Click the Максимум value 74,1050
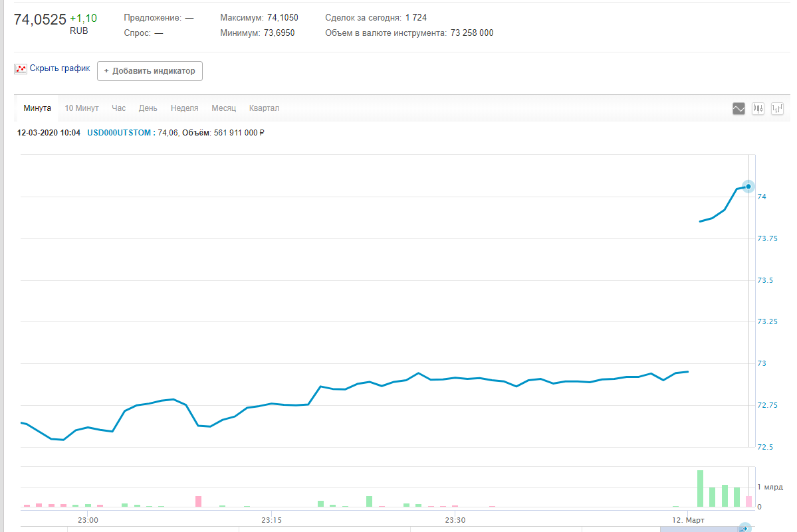 point(283,18)
